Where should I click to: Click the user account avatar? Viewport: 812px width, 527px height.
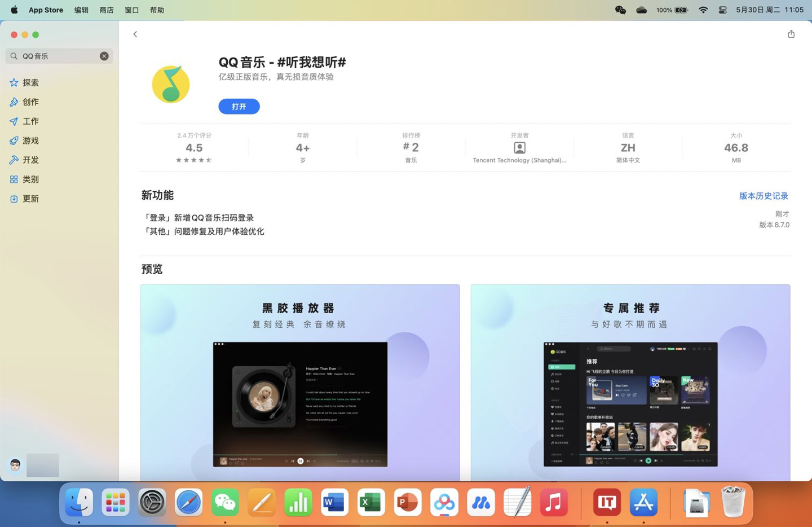[x=15, y=465]
